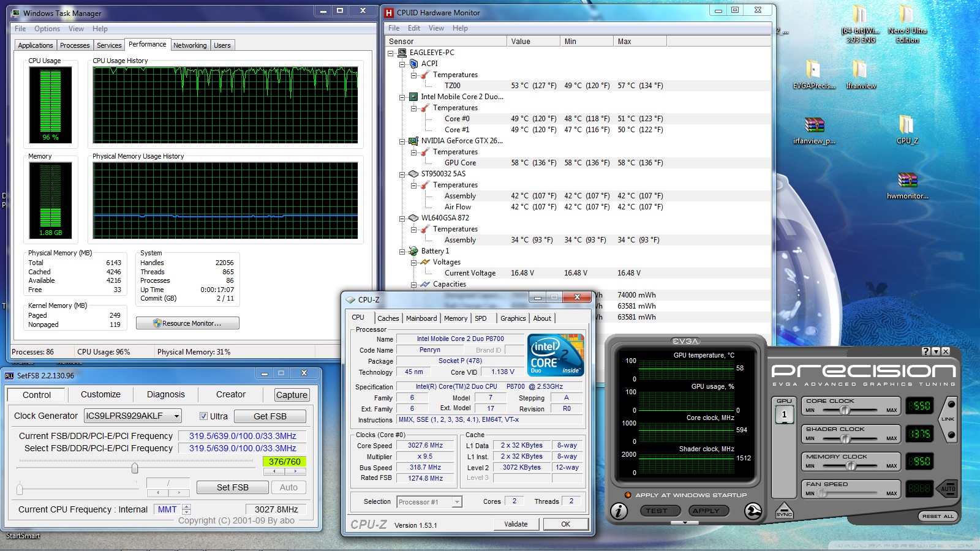
Task: Select the Battery 1 icon in HWMonitor
Action: pos(413,250)
